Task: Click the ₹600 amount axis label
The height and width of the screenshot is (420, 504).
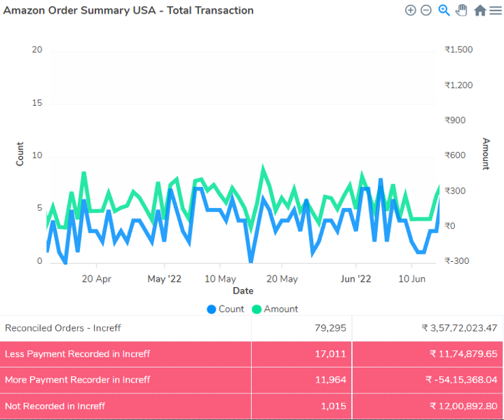Action: coord(455,155)
